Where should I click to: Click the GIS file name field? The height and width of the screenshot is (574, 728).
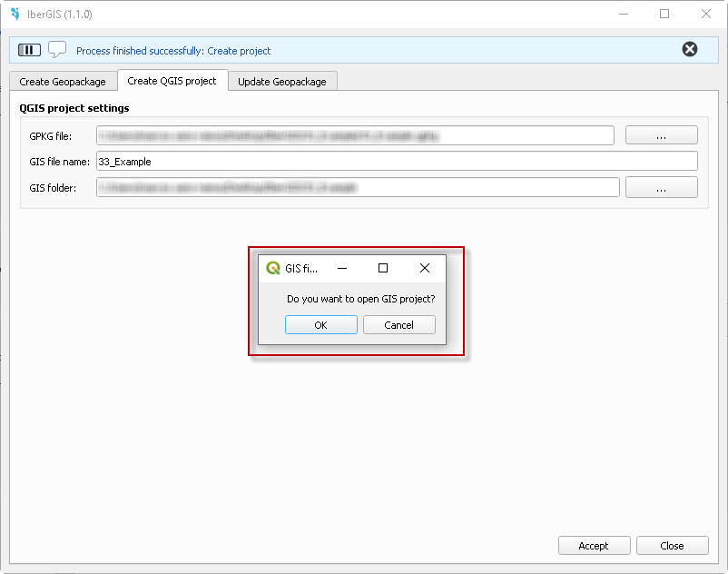point(397,162)
